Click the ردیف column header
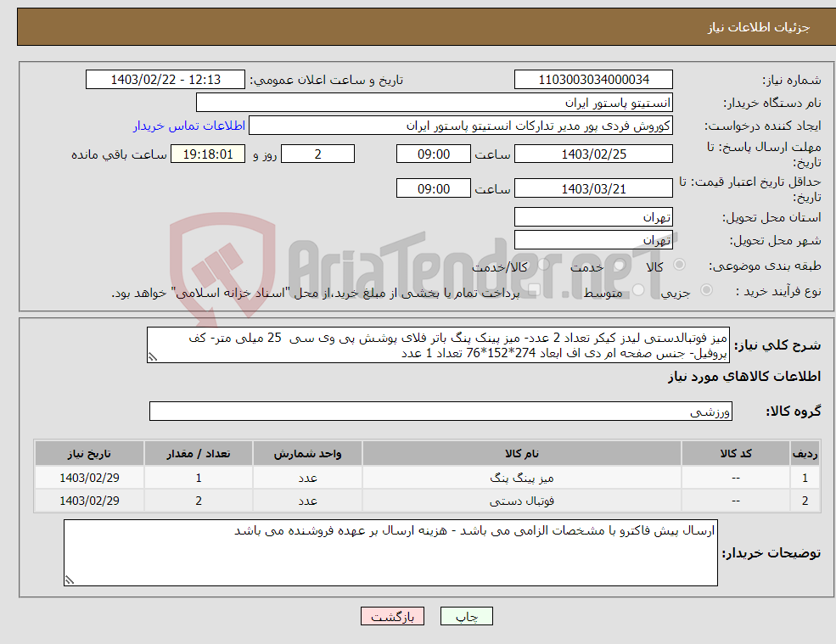Viewport: 836px width, 644px height. click(805, 453)
